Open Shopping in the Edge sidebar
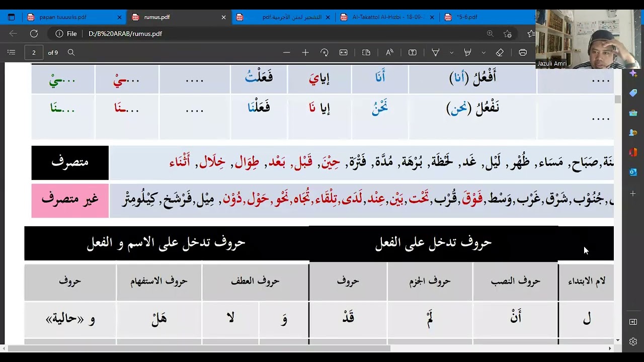 pos(633,93)
